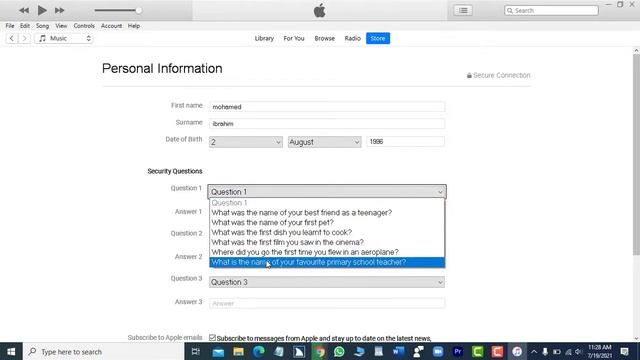Open the notification center icon
Image resolution: width=640 pixels, height=360 pixels.
click(624, 351)
